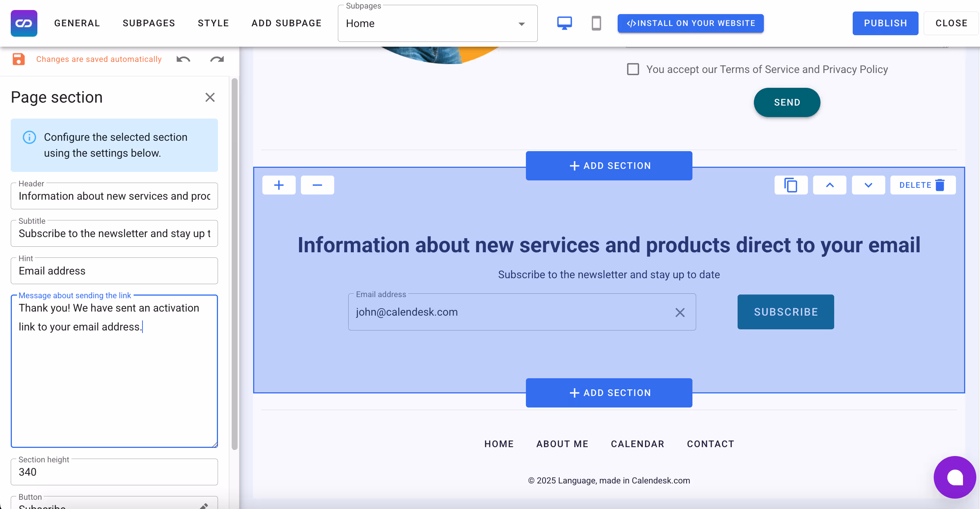Image resolution: width=980 pixels, height=509 pixels.
Task: Switch to desktop preview mode
Action: point(564,23)
